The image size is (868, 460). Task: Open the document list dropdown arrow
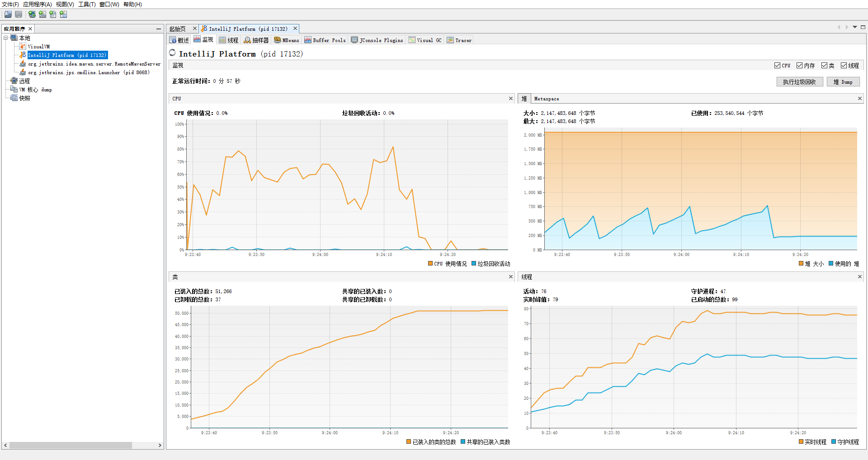pos(855,27)
